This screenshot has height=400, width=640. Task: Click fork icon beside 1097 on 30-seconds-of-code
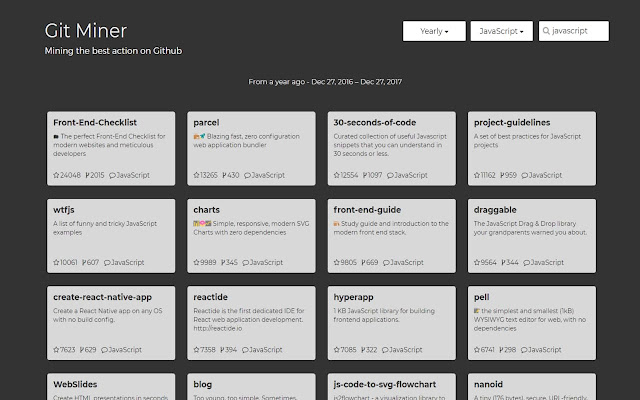(x=364, y=175)
